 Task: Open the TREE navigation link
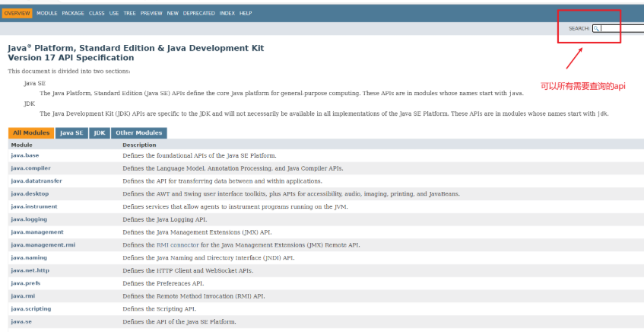tap(129, 13)
